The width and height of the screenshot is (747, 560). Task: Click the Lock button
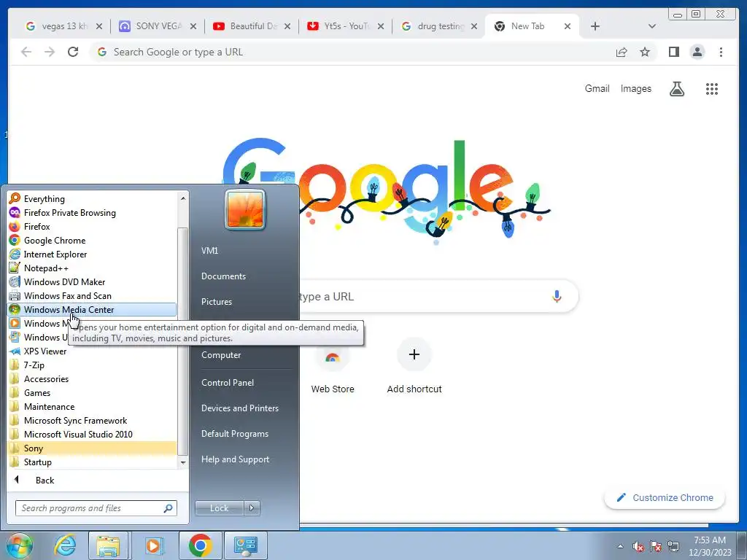pos(219,508)
